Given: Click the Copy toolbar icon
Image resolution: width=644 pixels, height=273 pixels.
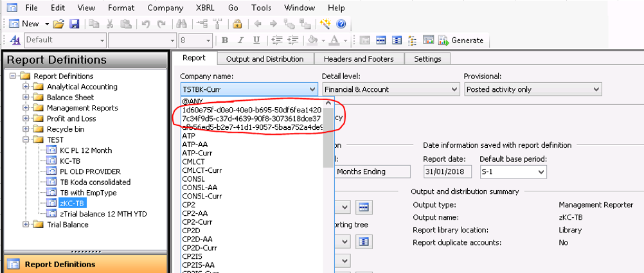Looking at the screenshot, I should [94, 24].
